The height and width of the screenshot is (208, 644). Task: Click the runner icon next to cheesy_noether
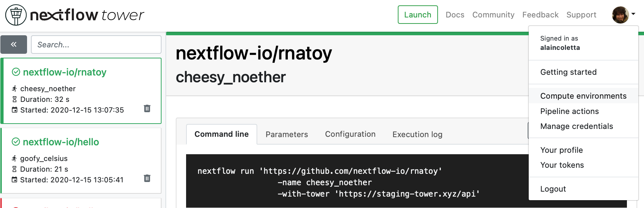tap(15, 89)
